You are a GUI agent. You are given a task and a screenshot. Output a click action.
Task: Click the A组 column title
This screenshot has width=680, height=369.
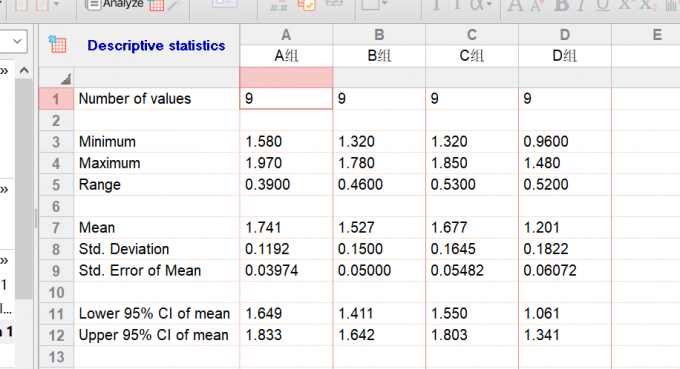[286, 56]
